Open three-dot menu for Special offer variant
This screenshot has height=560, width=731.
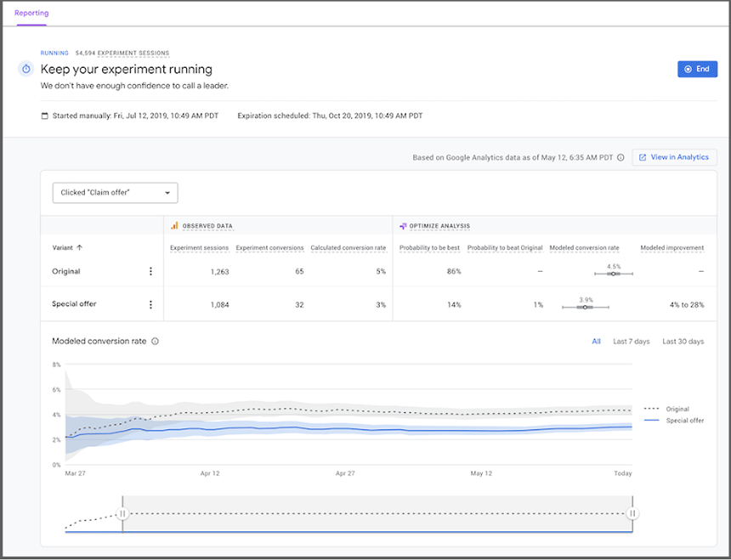151,304
